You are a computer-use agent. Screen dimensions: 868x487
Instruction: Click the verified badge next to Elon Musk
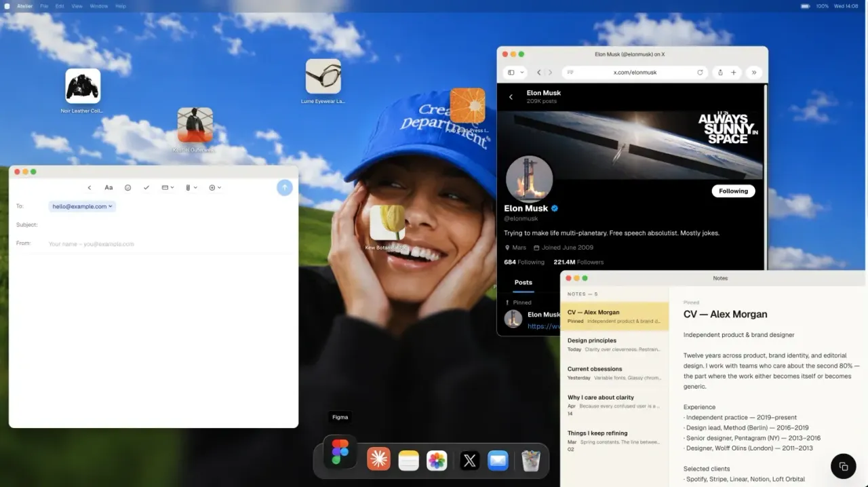pyautogui.click(x=554, y=208)
